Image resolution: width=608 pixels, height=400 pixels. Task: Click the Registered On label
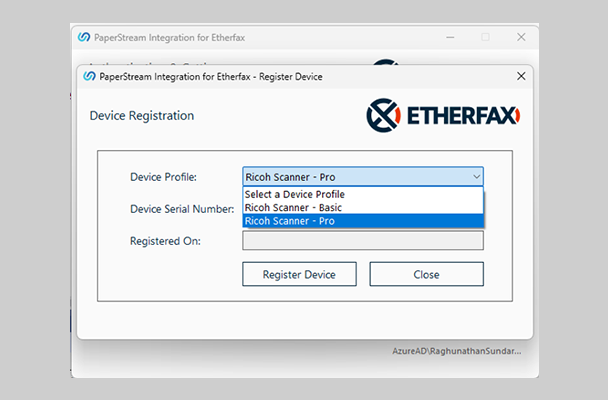pyautogui.click(x=165, y=241)
